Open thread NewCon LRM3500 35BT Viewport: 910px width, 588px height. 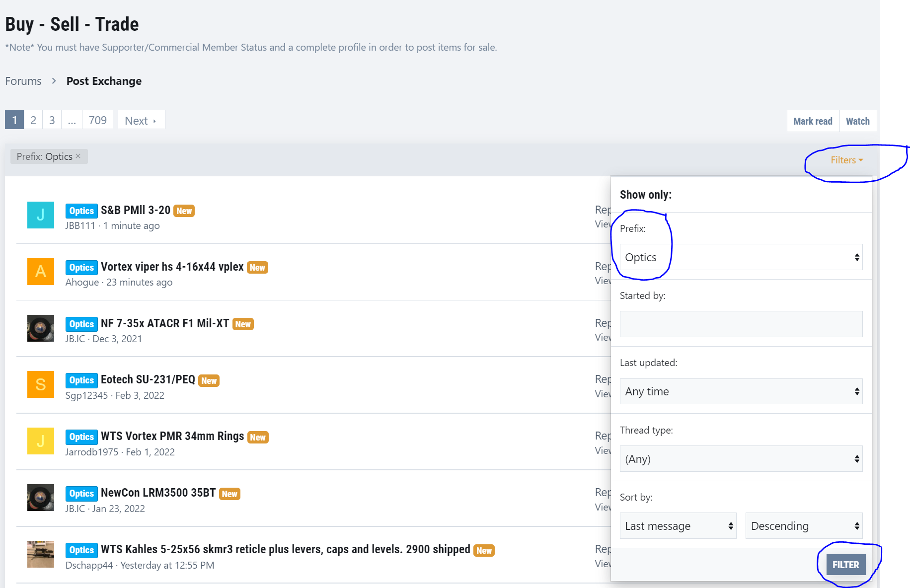[x=158, y=493]
